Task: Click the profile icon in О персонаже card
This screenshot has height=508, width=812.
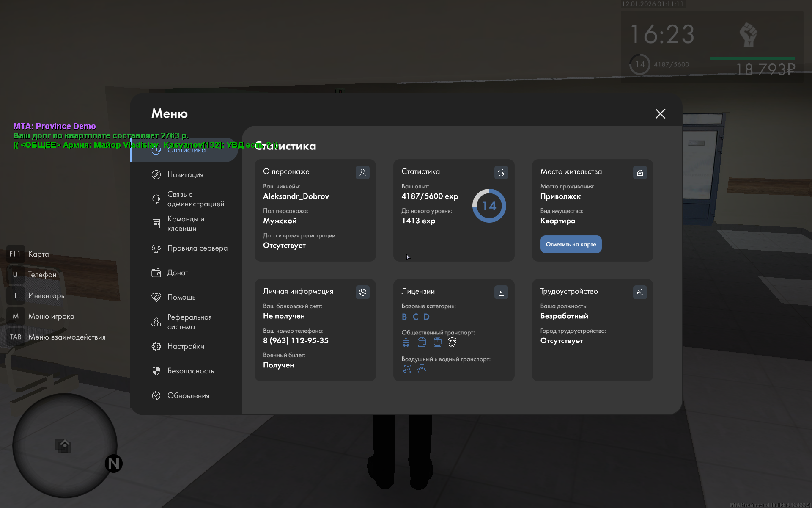Action: pyautogui.click(x=362, y=172)
